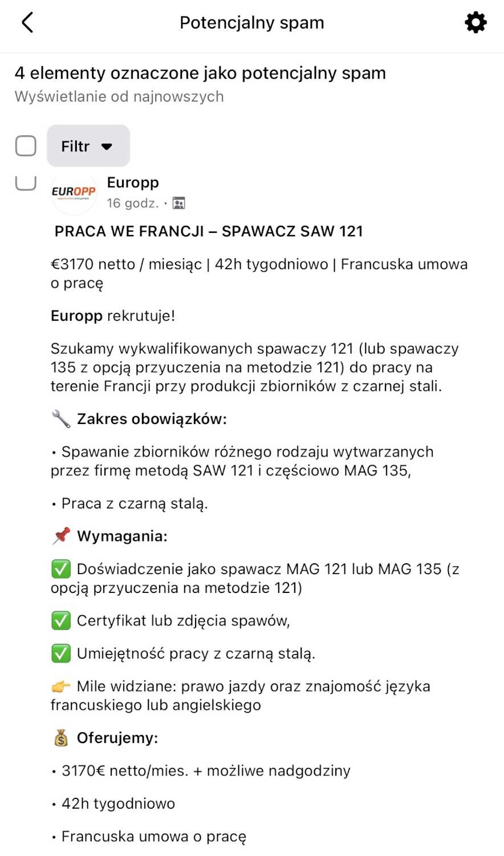This screenshot has width=504, height=856.
Task: Click the green checkmark beside Doświadczenie
Action: point(61,569)
